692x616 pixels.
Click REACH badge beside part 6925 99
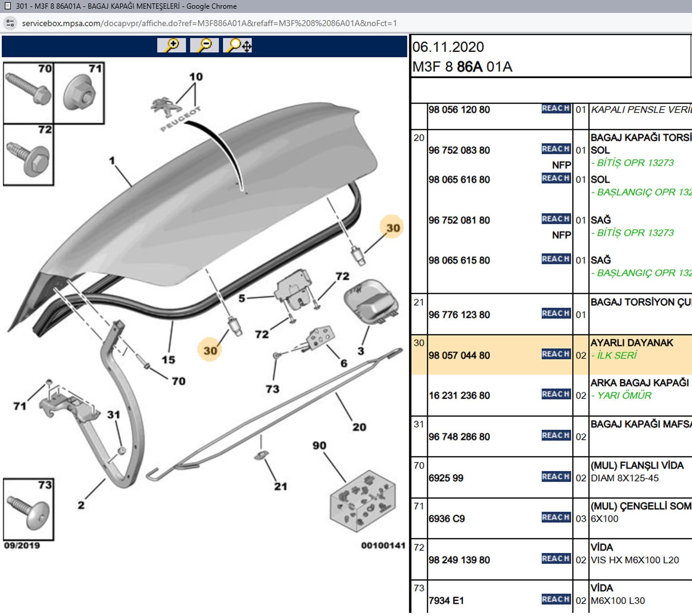(x=556, y=477)
